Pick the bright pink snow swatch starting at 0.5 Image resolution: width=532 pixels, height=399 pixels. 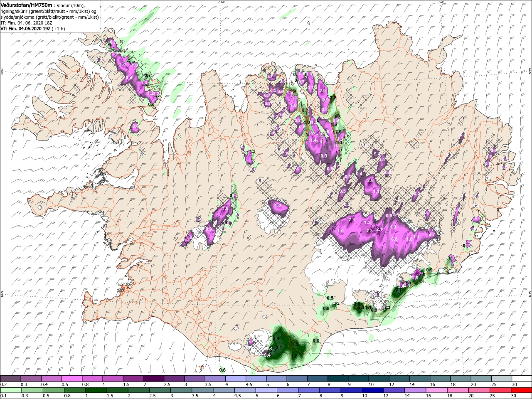point(71,379)
